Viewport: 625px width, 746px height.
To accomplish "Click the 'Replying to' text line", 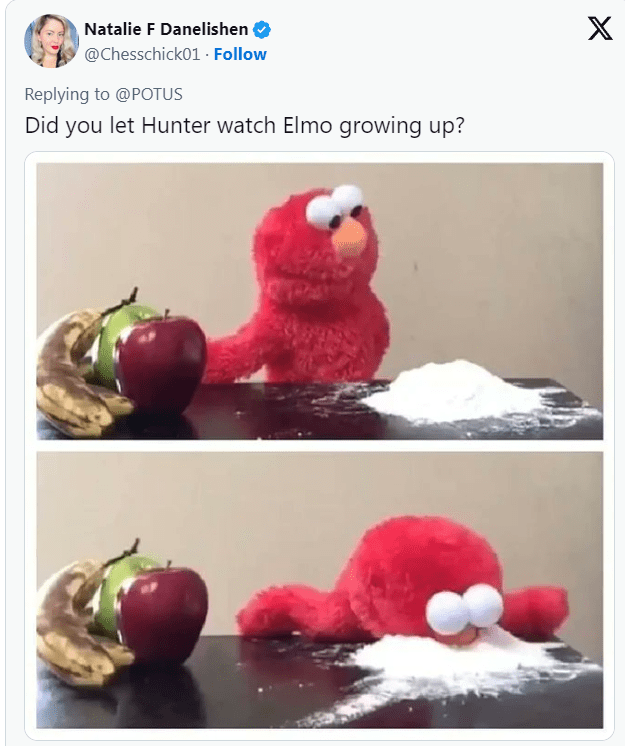I will click(104, 94).
